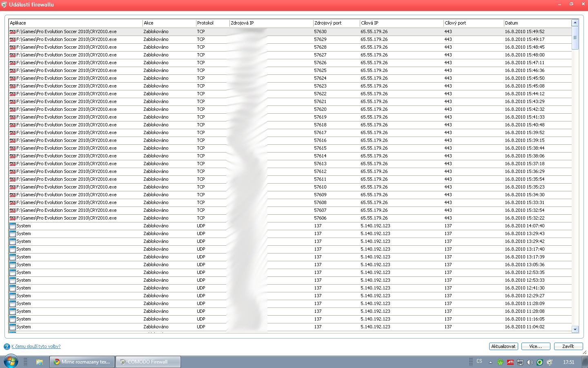Sort by the Zdrojová IP column header
588x368 pixels.
click(272, 23)
